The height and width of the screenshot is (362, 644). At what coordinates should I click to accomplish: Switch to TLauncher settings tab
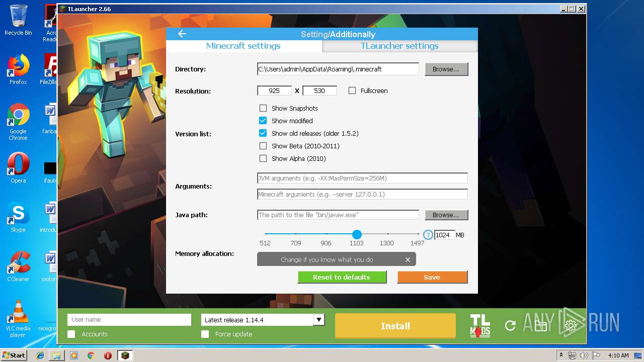(399, 46)
